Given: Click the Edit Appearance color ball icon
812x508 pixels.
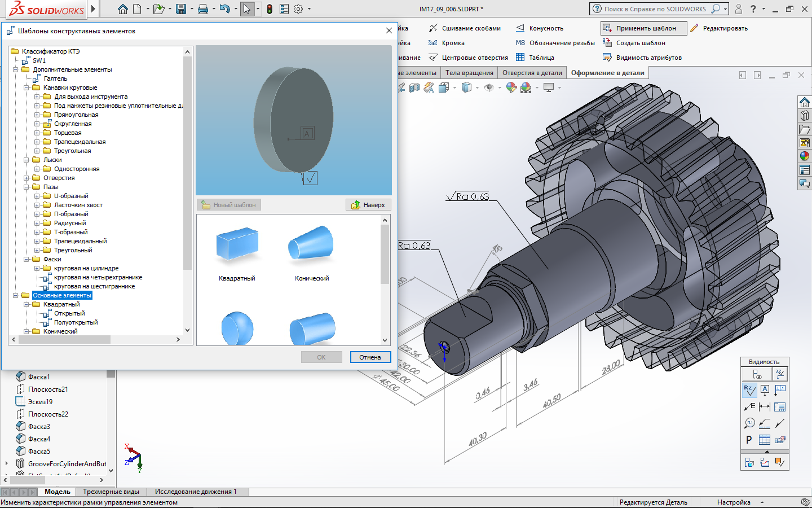Looking at the screenshot, I should point(511,87).
